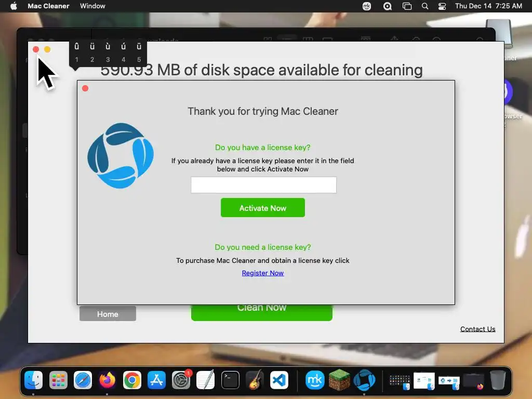
Task: Open App Store from the Dock
Action: click(156, 380)
